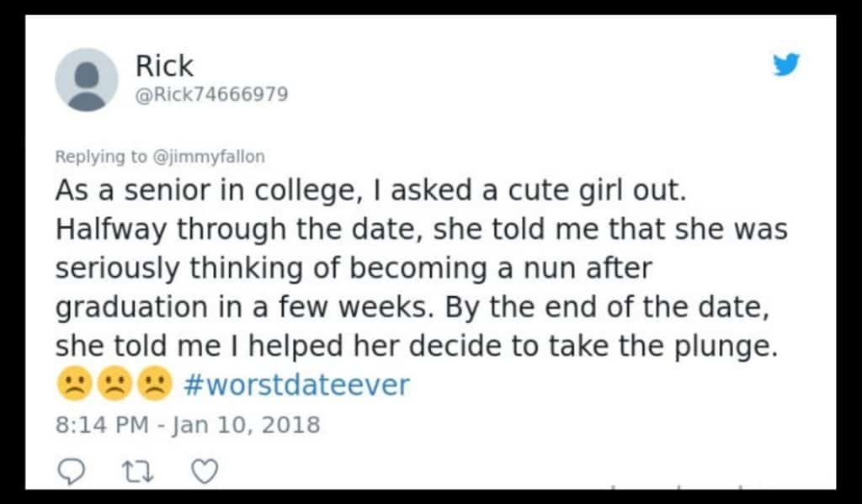Like the tweet with heart icon
The image size is (862, 504).
205,471
